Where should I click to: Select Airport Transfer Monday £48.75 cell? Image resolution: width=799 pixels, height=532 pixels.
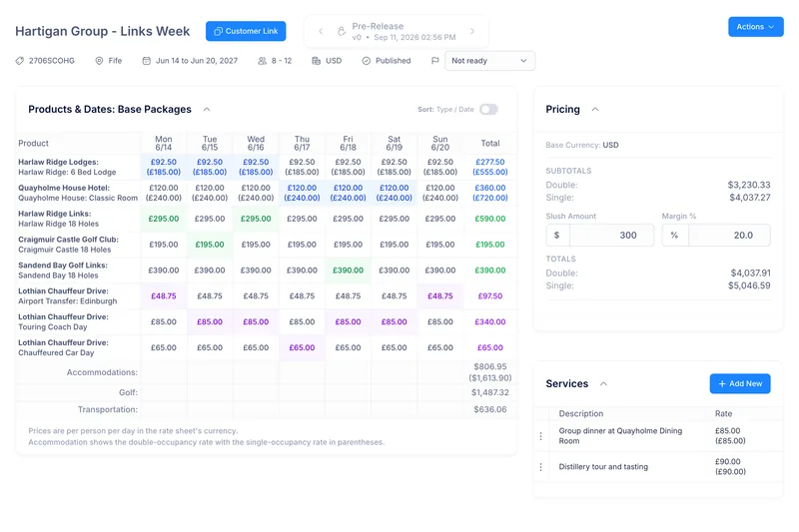pos(164,296)
